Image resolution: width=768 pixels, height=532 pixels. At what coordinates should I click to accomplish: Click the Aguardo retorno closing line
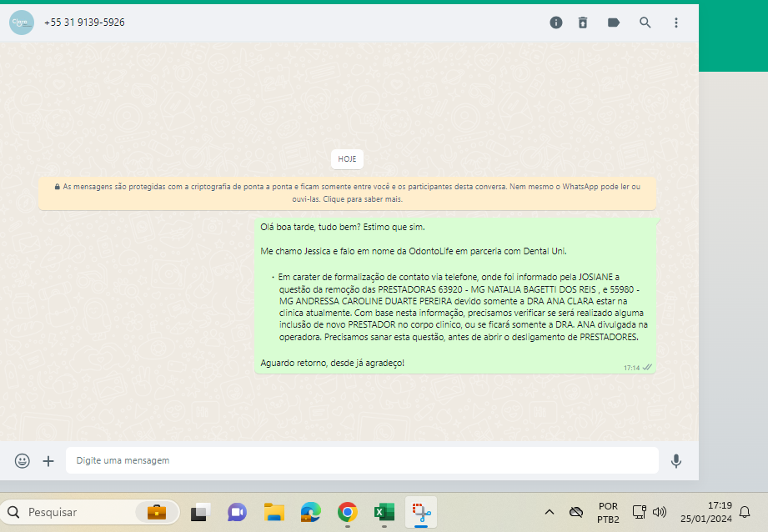point(332,363)
